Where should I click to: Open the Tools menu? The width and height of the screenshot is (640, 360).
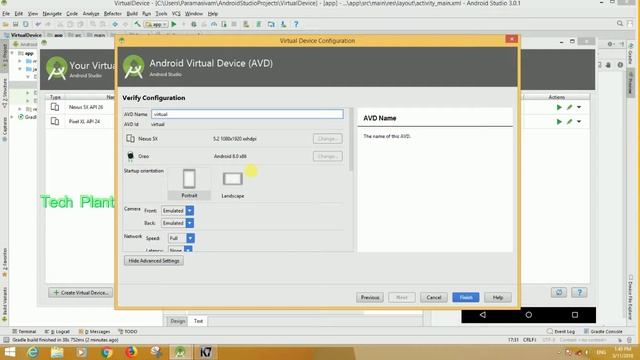coord(161,13)
